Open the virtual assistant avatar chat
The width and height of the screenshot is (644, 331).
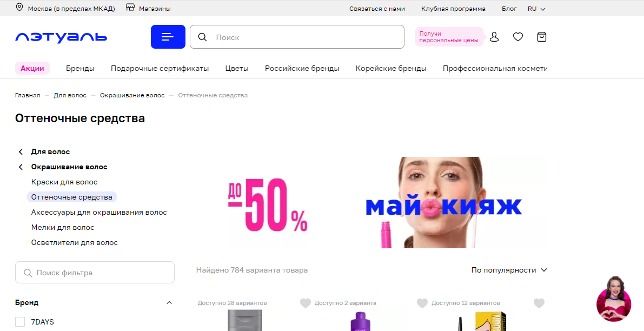(x=614, y=299)
